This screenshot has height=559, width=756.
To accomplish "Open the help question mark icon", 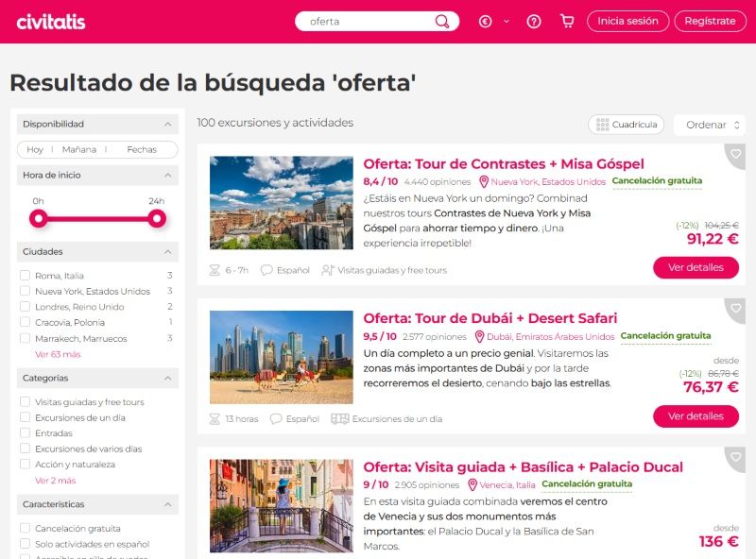I will pos(534,21).
